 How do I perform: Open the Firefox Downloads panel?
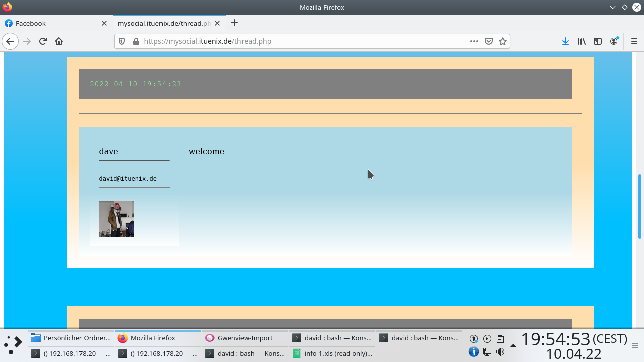[565, 41]
